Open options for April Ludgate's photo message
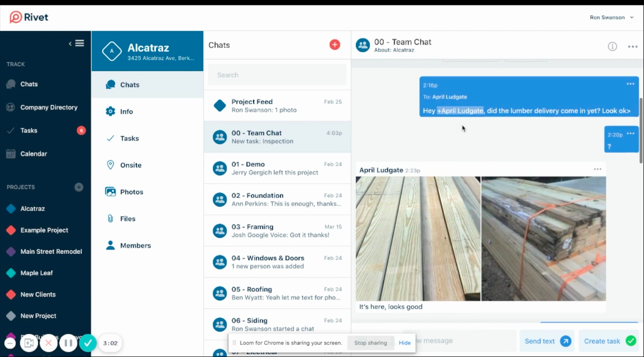Image resolution: width=644 pixels, height=357 pixels. pyautogui.click(x=598, y=169)
